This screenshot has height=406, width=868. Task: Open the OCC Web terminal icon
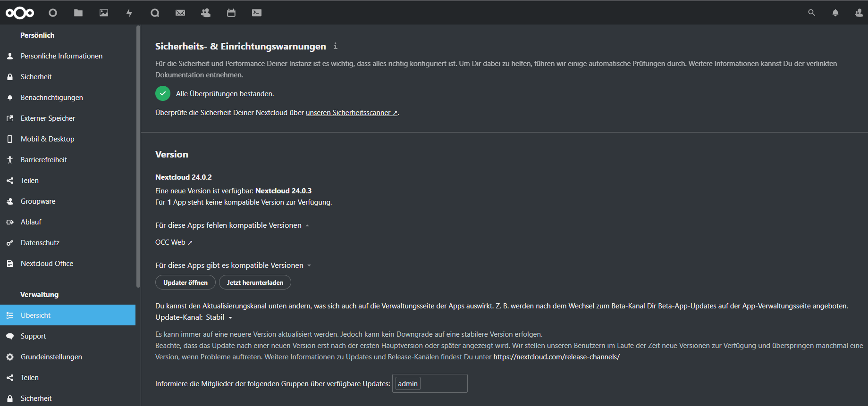tap(257, 13)
